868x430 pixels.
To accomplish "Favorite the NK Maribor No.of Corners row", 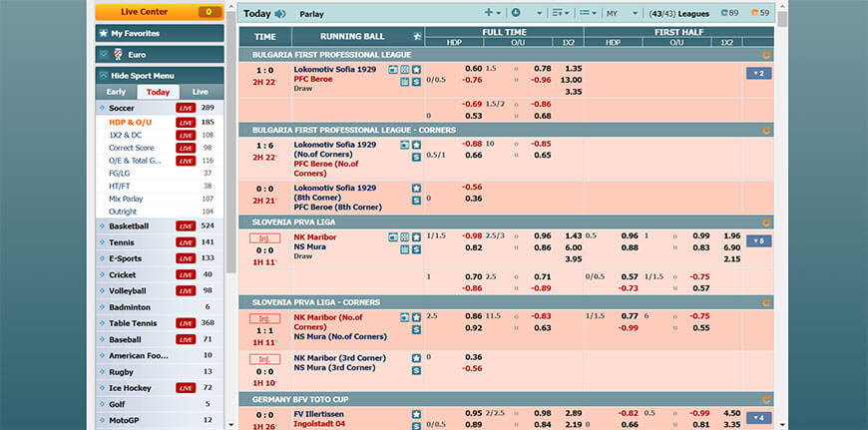I will click(416, 317).
